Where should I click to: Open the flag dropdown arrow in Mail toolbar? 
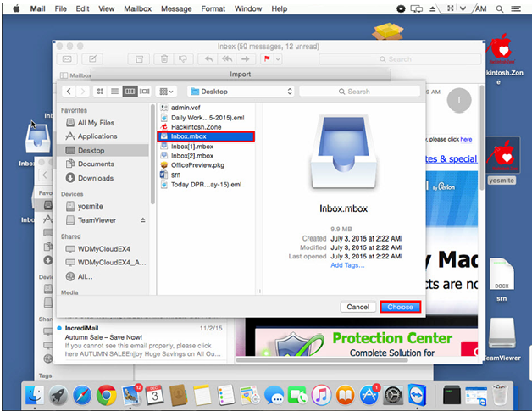[278, 59]
